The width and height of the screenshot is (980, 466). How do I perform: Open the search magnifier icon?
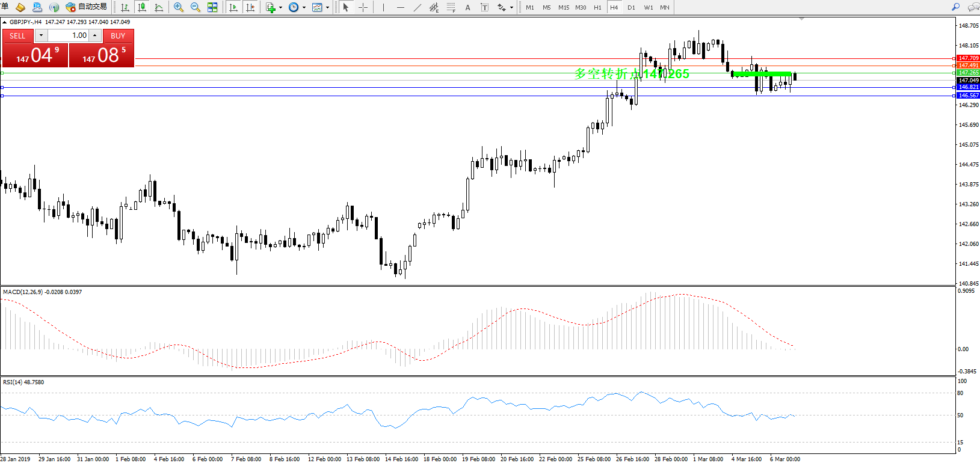tap(955, 7)
